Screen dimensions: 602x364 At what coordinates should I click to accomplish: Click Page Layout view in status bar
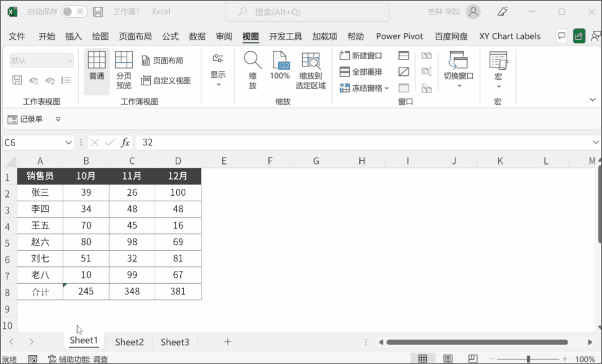pyautogui.click(x=447, y=359)
